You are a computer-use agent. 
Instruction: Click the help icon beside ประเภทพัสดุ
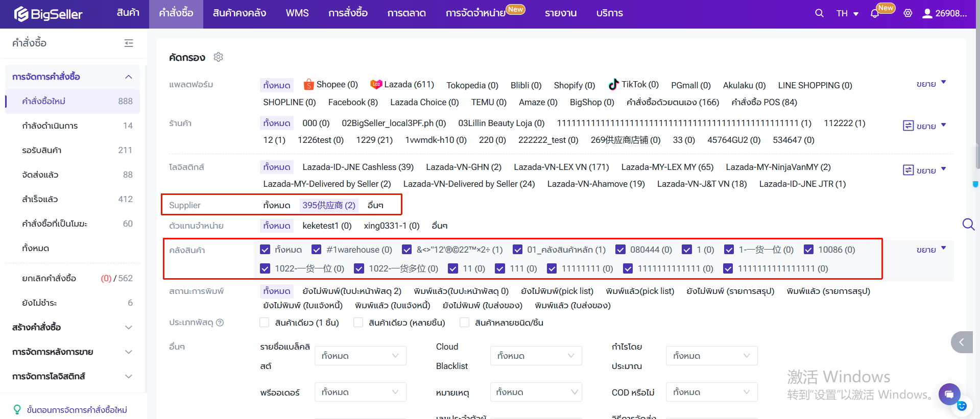click(220, 323)
